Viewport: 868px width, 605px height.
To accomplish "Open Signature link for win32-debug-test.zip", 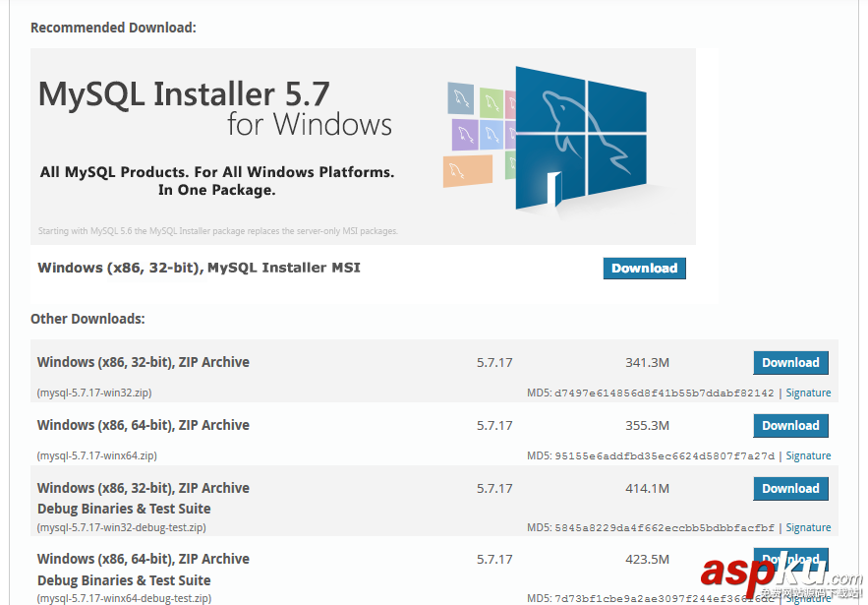I will (x=808, y=528).
